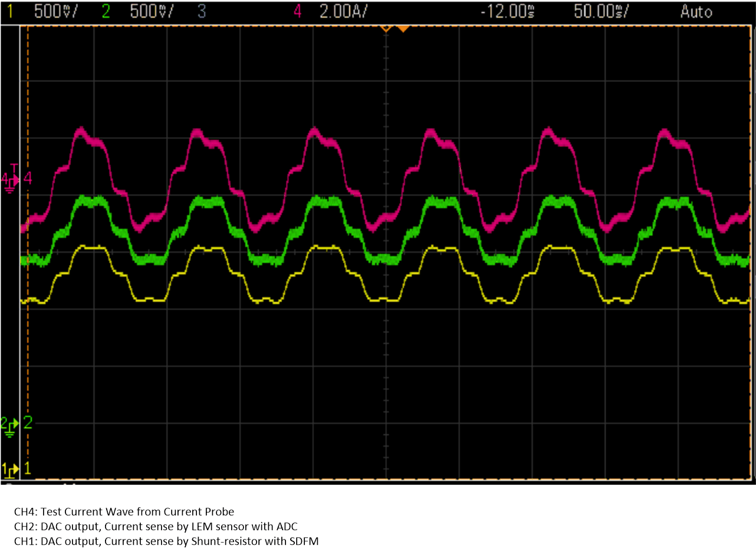Click the small pink marker at CH4 trace start
This screenshot has width=756, height=549.
click(24, 227)
